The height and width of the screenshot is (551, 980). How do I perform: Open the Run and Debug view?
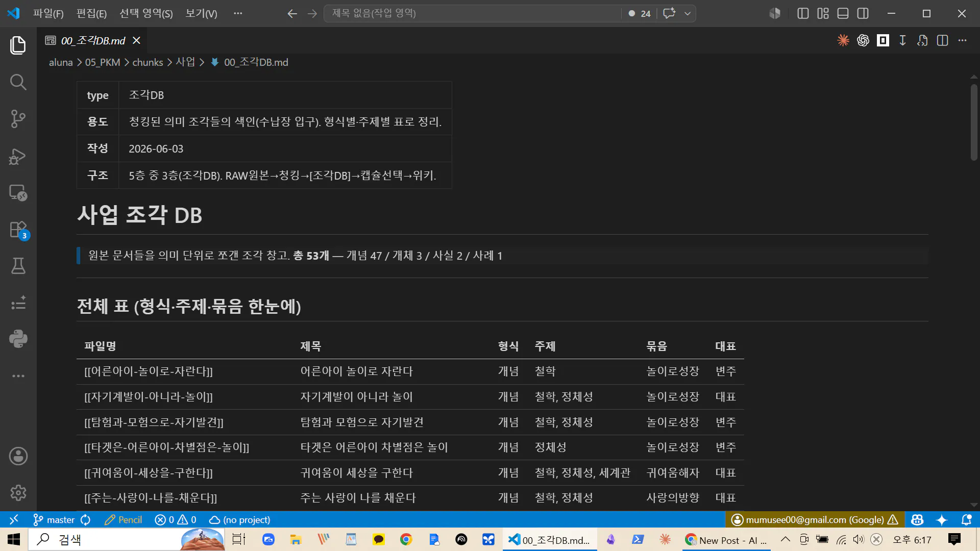[x=18, y=156]
